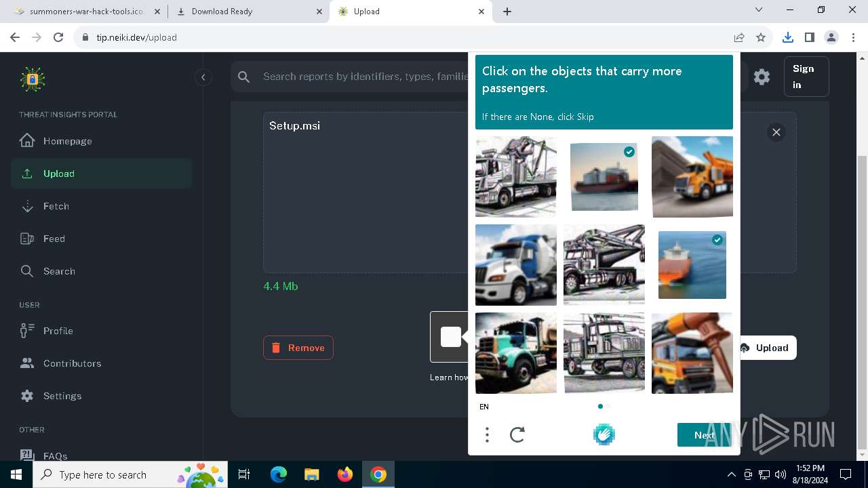Open the Chrome three-dot menu
868x488 pixels.
pos(853,37)
